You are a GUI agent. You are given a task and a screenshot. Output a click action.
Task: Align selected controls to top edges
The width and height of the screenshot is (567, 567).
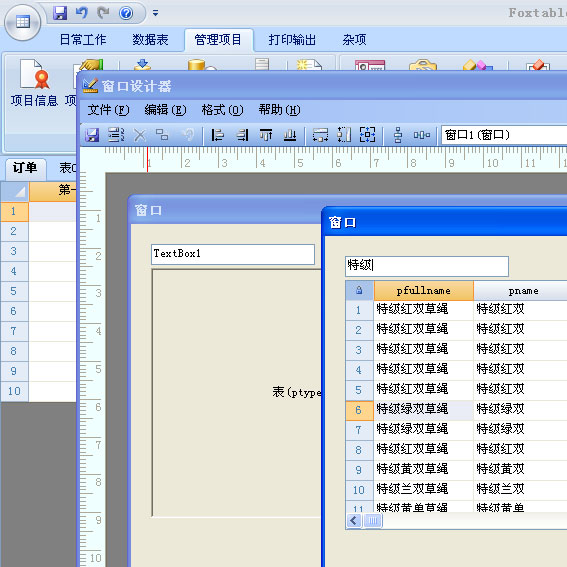266,135
